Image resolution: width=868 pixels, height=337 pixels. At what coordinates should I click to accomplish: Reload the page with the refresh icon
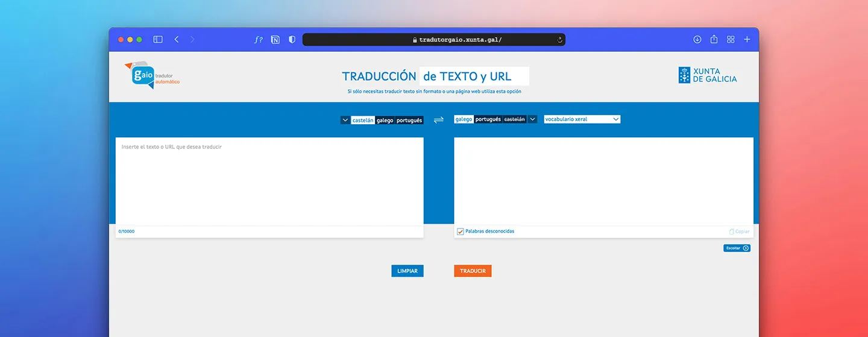pos(559,40)
